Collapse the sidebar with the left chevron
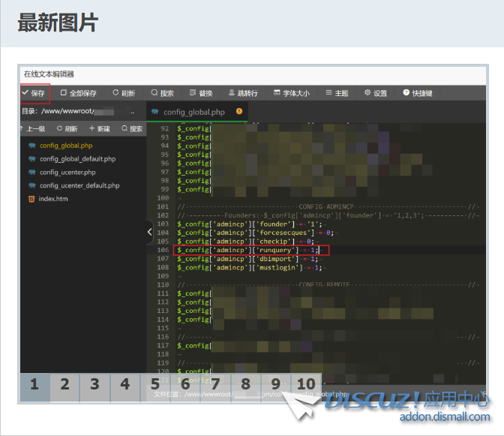504x436 pixels. 149,232
